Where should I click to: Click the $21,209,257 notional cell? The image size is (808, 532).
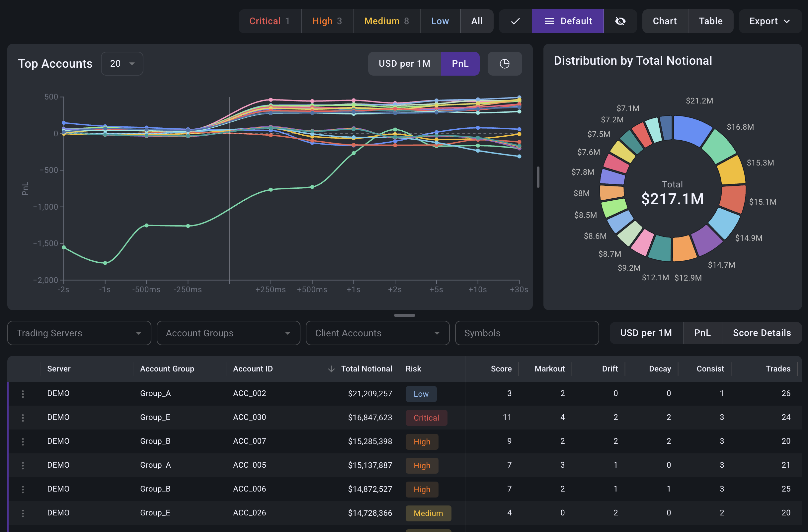click(370, 394)
